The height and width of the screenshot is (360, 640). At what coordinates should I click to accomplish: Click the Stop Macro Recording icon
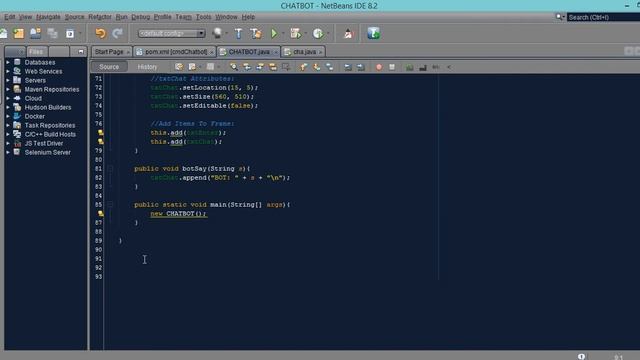pyautogui.click(x=392, y=67)
